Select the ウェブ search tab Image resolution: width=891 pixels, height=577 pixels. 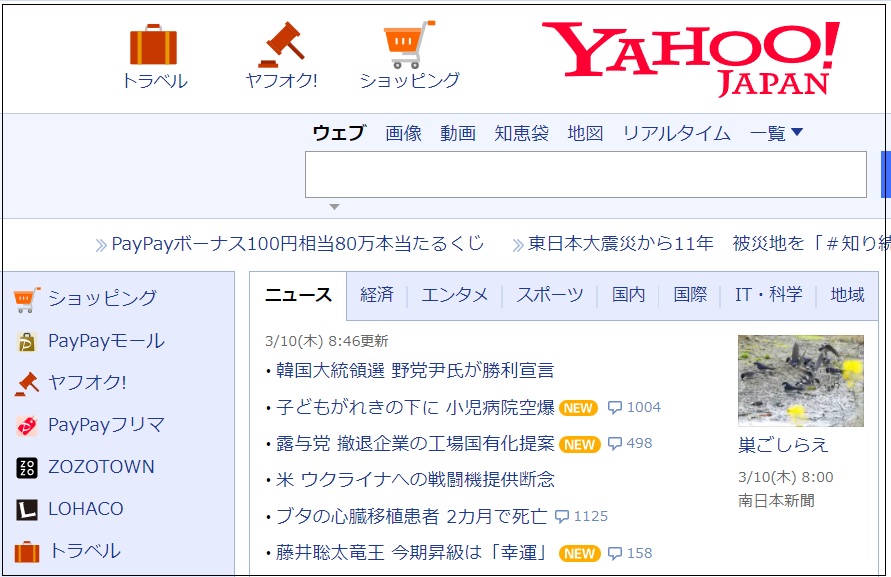tap(339, 133)
